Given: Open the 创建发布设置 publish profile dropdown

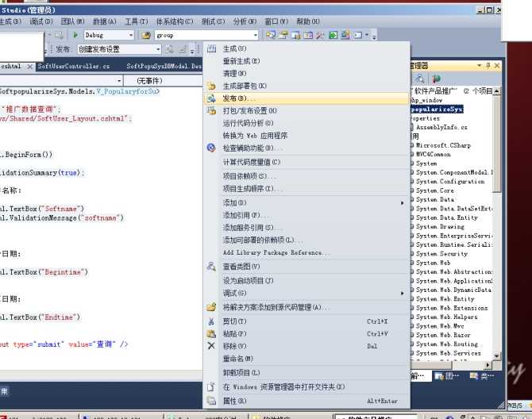Looking at the screenshot, I should [x=158, y=49].
